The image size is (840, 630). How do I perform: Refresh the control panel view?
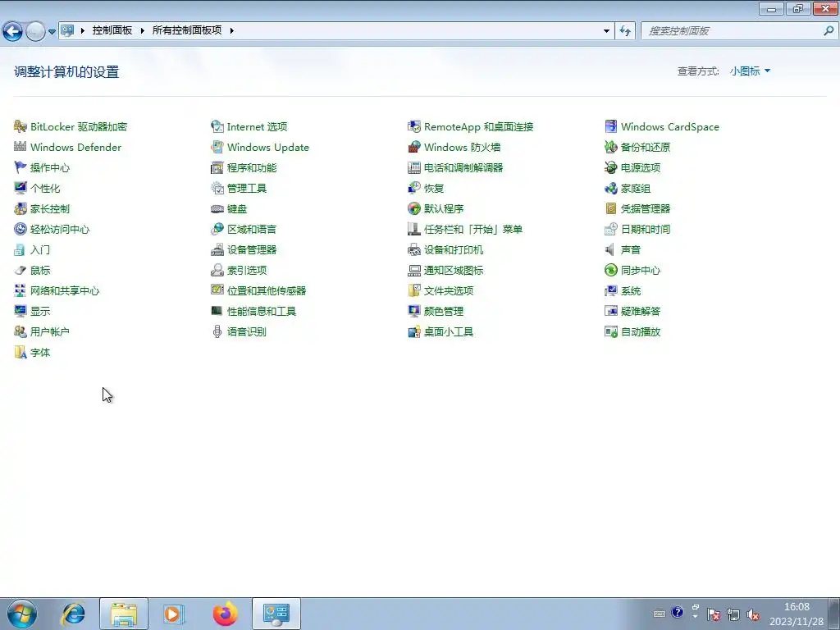click(x=624, y=31)
